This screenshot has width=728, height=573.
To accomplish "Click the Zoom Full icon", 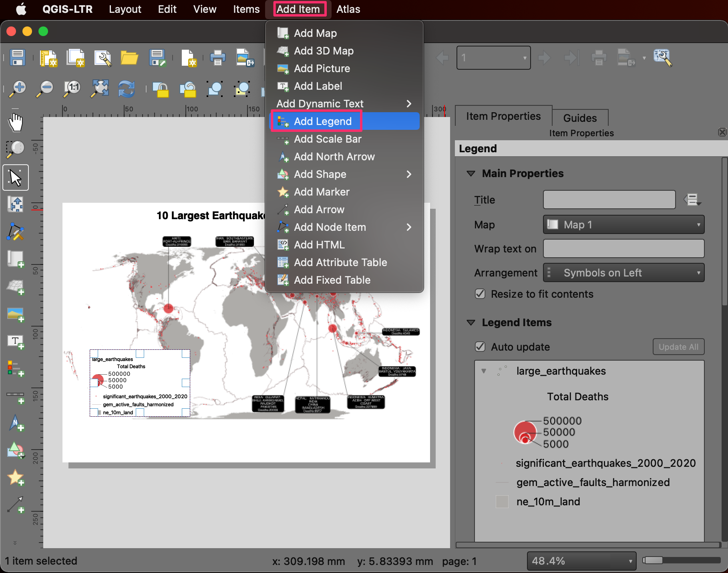I will coord(99,88).
